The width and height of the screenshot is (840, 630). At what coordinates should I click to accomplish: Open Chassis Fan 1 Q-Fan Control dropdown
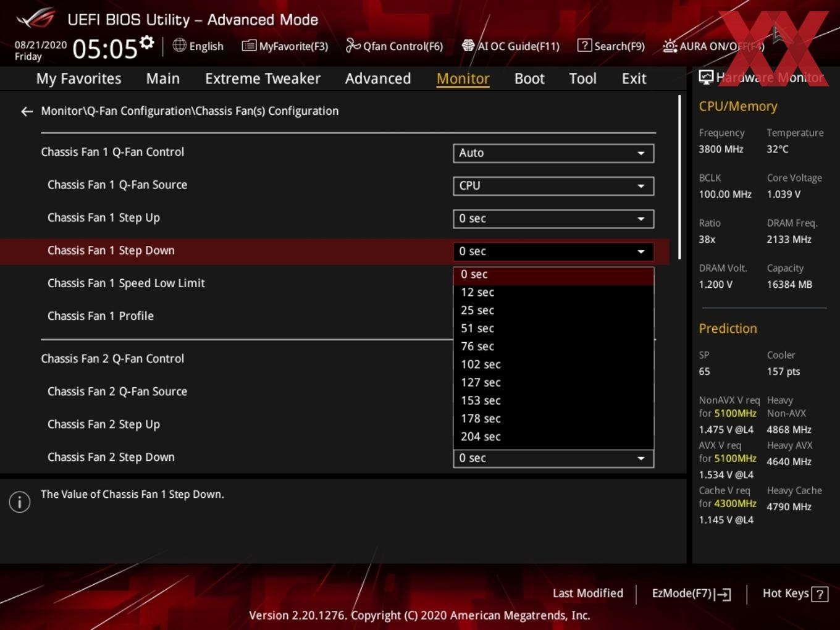[553, 153]
